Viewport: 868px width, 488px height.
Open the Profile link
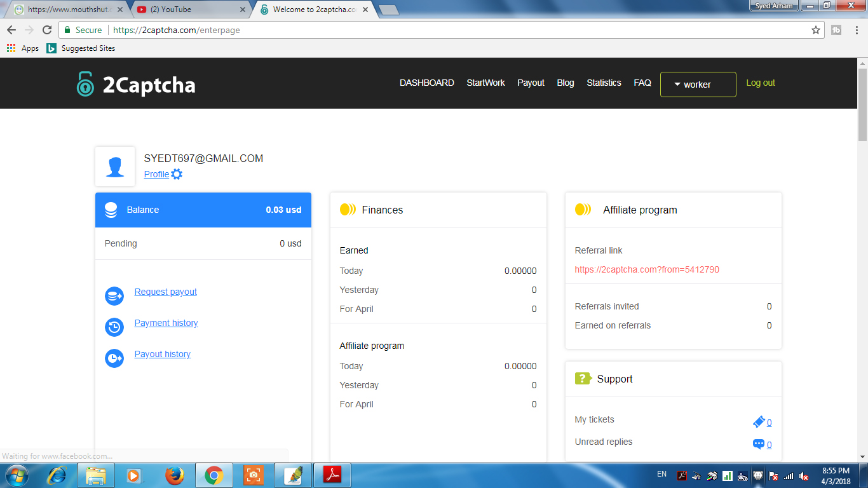156,174
